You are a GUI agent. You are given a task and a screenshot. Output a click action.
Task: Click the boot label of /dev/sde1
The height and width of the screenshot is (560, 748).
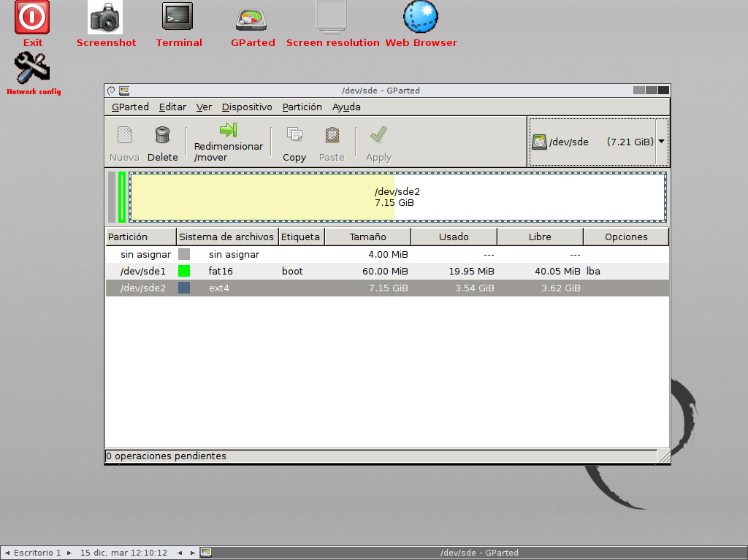click(292, 271)
